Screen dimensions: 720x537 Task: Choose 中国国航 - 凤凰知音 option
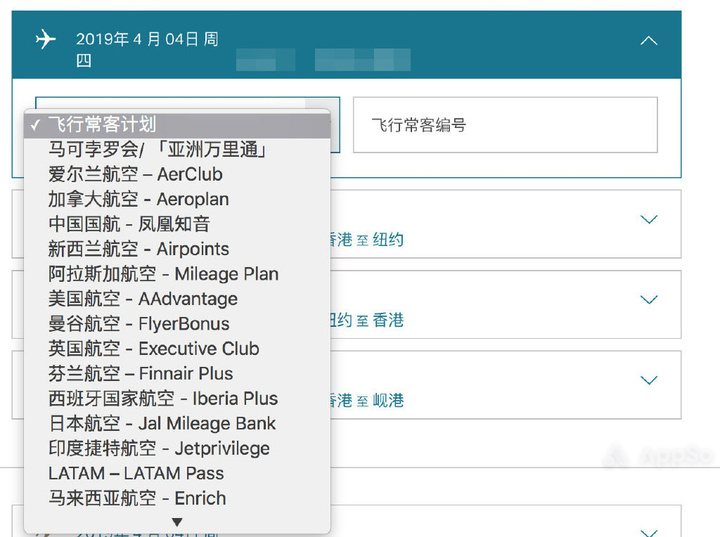coord(177,224)
